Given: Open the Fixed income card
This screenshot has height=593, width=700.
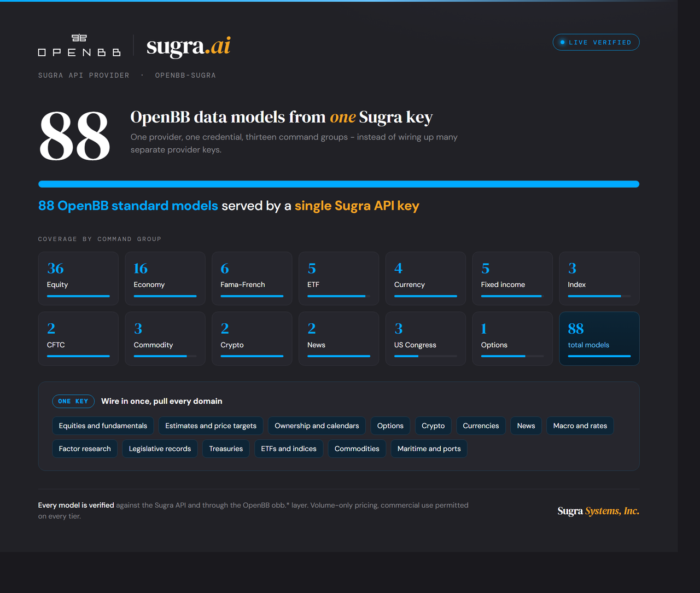Looking at the screenshot, I should coord(512,278).
